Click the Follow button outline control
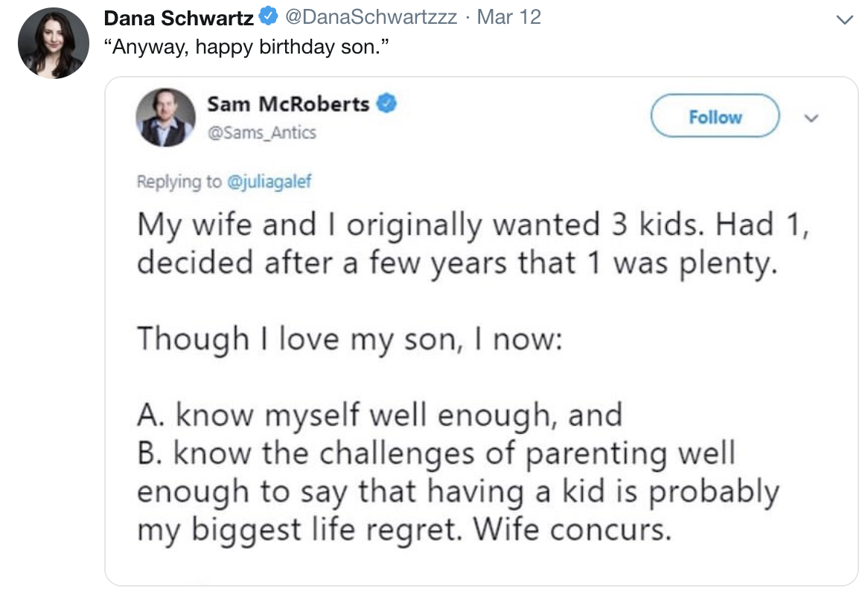This screenshot has width=868, height=597. (715, 116)
